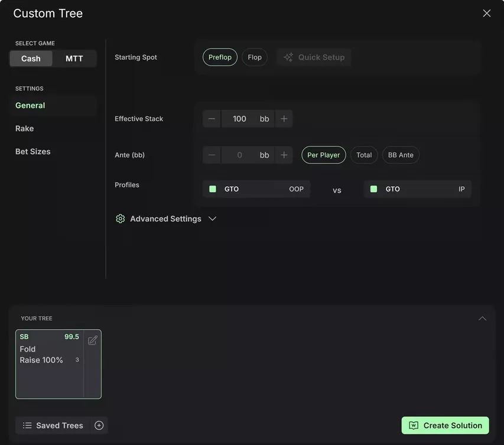This screenshot has width=504, height=445.
Task: Open the Bet Sizes settings section
Action: [32, 151]
